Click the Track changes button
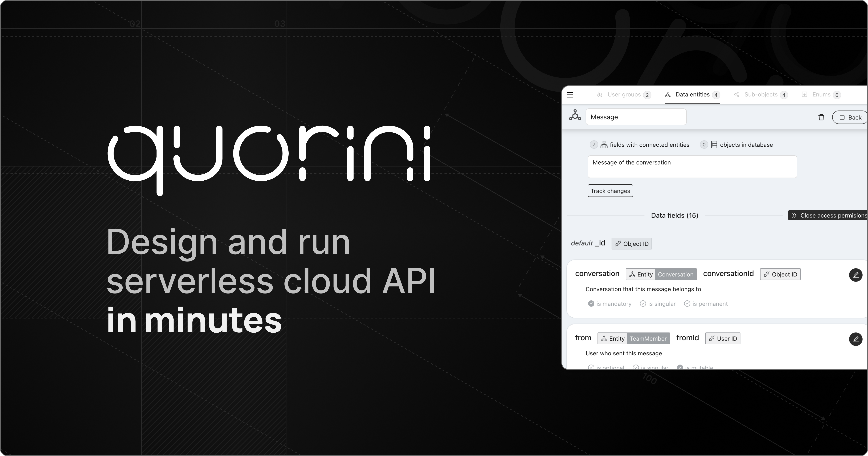Screen dimensions: 868x456 610,191
